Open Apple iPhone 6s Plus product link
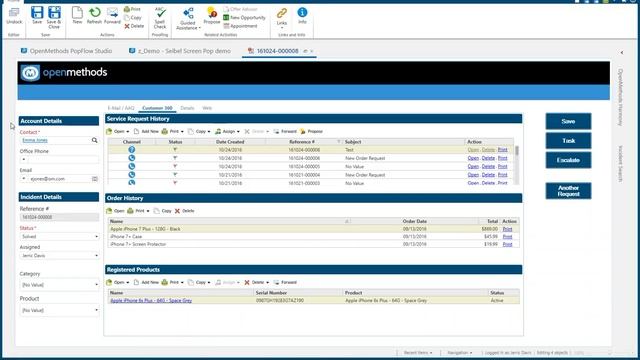 click(151, 300)
